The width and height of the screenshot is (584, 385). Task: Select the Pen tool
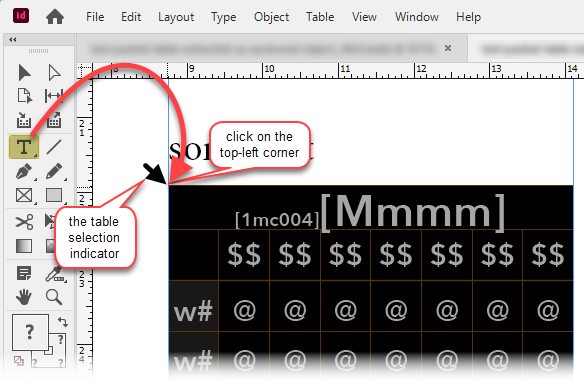25,172
